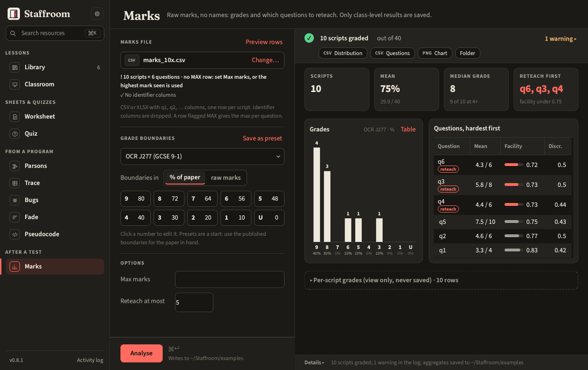This screenshot has height=370, width=588.
Task: Click the q6 facility bar
Action: [514, 165]
